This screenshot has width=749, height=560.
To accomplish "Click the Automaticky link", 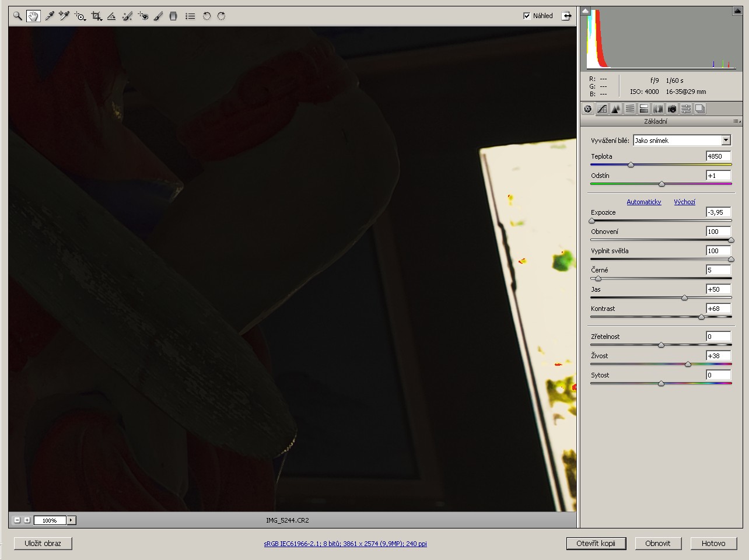I will (x=643, y=202).
